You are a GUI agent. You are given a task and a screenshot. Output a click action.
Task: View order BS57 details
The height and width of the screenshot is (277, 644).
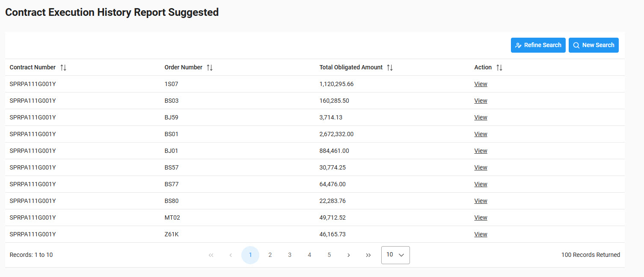point(481,168)
